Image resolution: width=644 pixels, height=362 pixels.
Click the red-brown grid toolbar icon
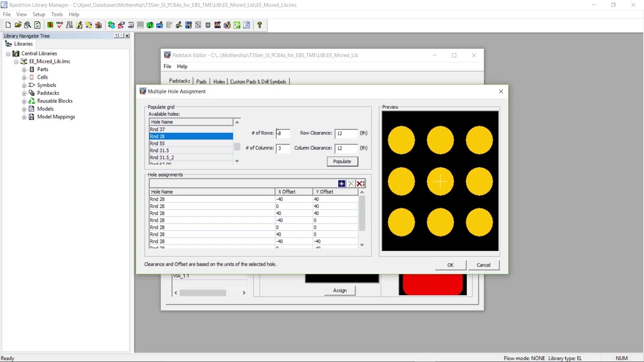tap(217, 25)
